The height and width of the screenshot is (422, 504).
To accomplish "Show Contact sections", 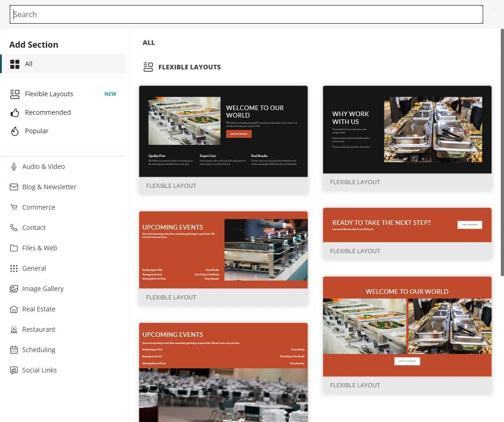I will (63, 228).
